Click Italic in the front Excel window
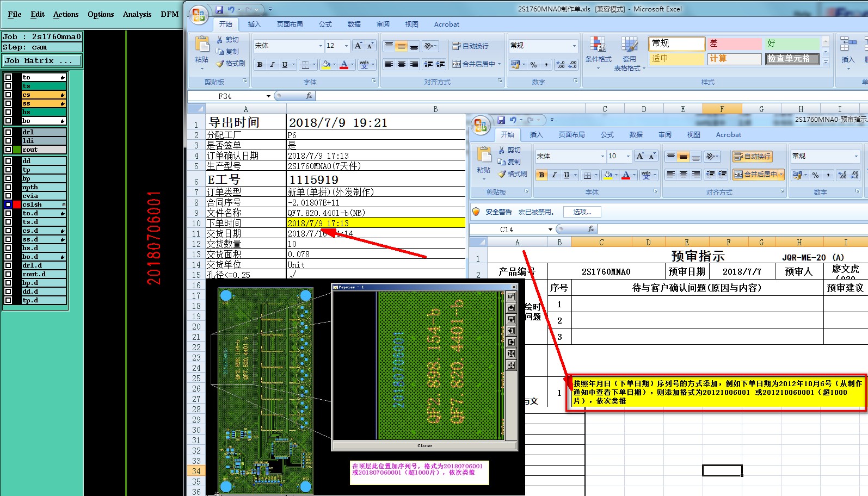This screenshot has height=496, width=868. point(554,175)
